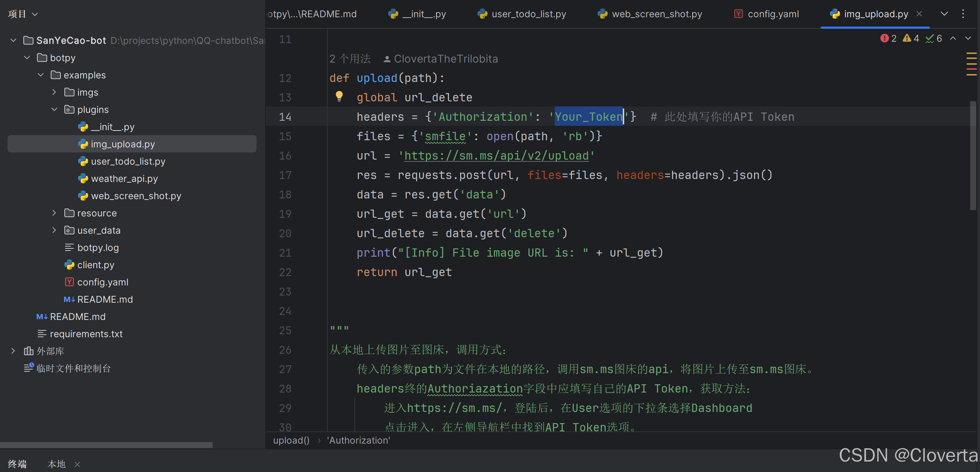Close the img_upload.py editor tab
980x472 pixels.
pyautogui.click(x=919, y=14)
